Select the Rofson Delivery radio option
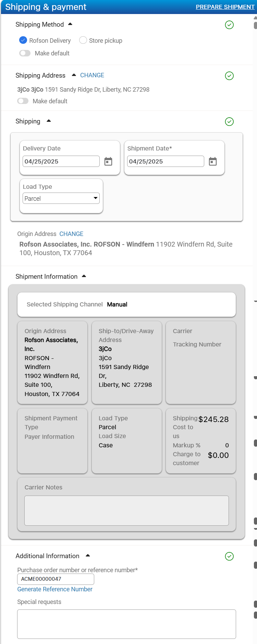This screenshot has width=257, height=644. (x=23, y=40)
